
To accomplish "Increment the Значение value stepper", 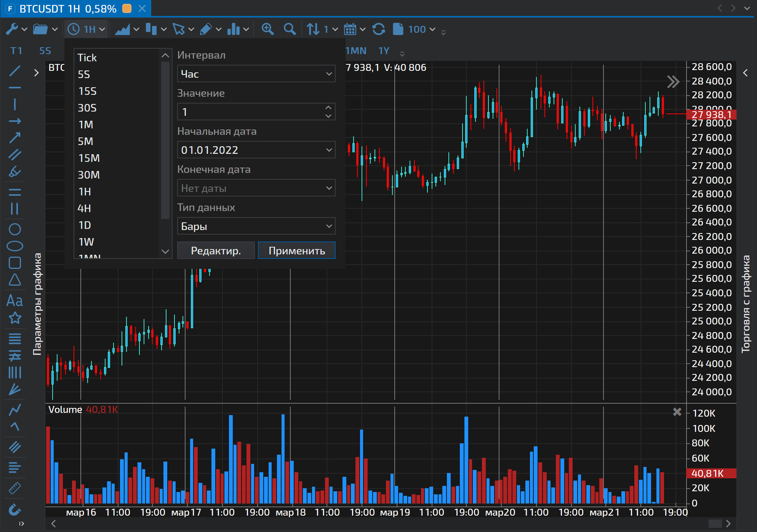I will pos(328,108).
